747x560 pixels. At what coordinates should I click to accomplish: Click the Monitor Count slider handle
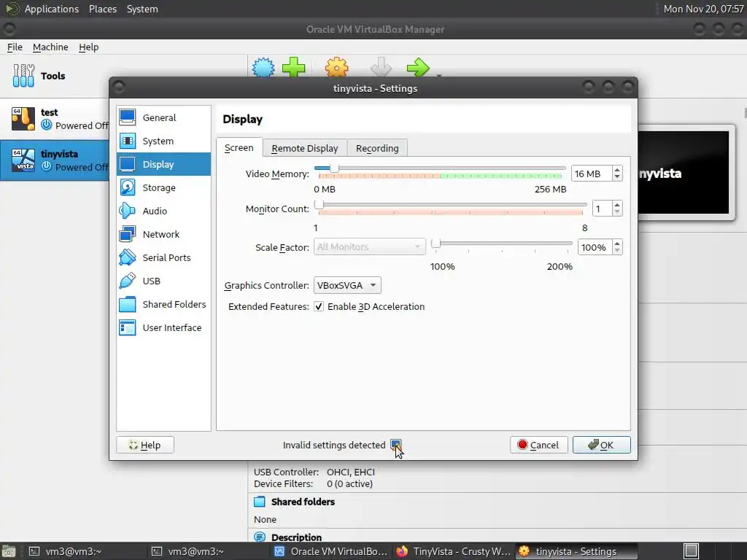[320, 205]
